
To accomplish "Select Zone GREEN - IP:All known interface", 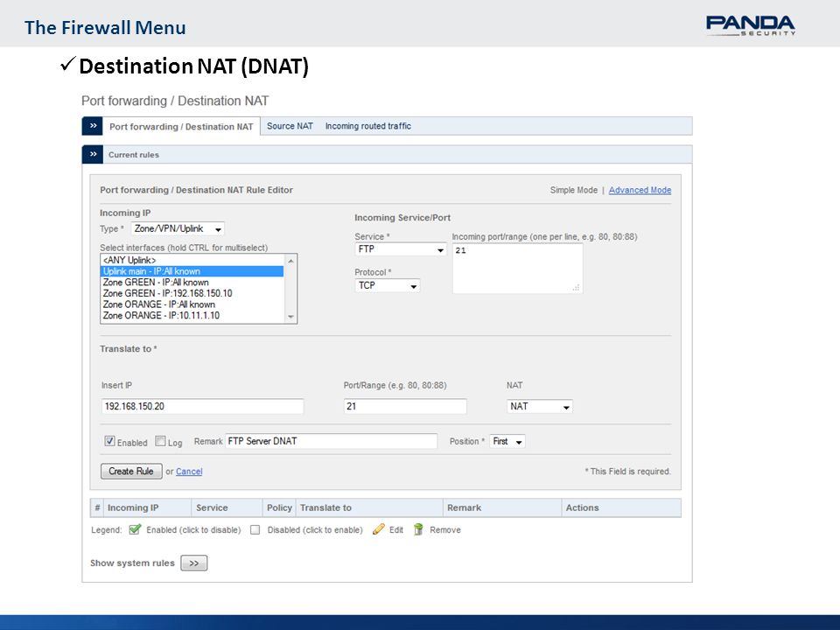I will (x=192, y=283).
